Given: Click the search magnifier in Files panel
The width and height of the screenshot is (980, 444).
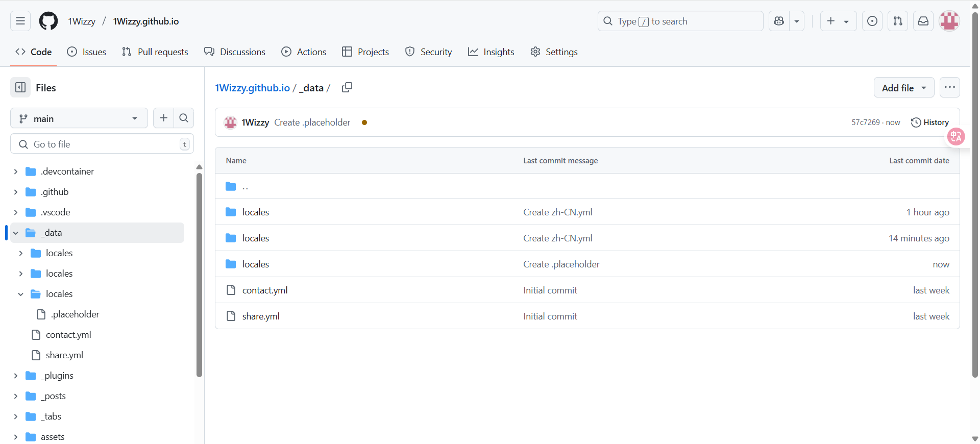Looking at the screenshot, I should click(184, 118).
